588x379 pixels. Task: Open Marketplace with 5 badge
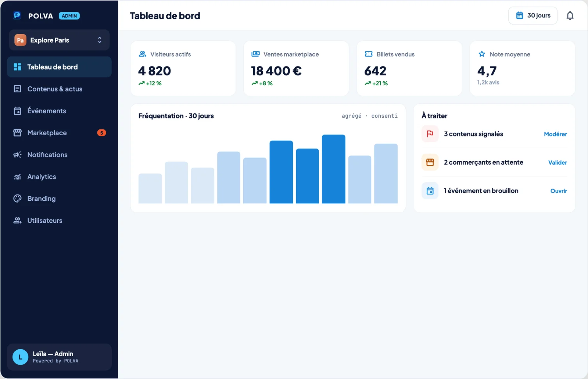59,133
